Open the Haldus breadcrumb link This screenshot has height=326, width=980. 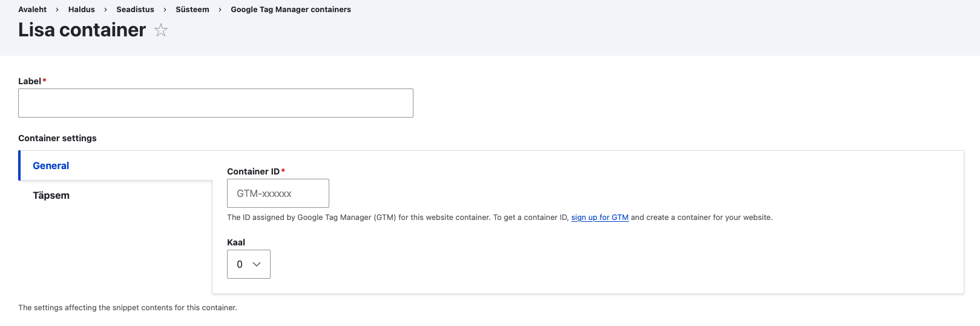point(81,10)
